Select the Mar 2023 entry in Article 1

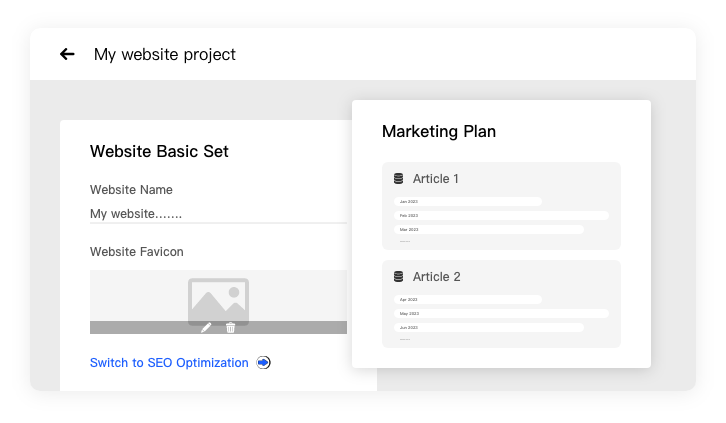pyautogui.click(x=488, y=229)
